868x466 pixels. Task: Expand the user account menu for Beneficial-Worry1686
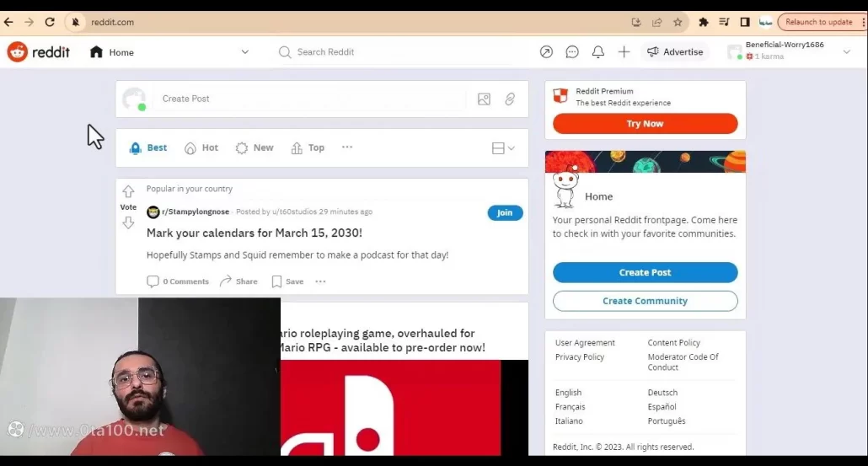(846, 52)
